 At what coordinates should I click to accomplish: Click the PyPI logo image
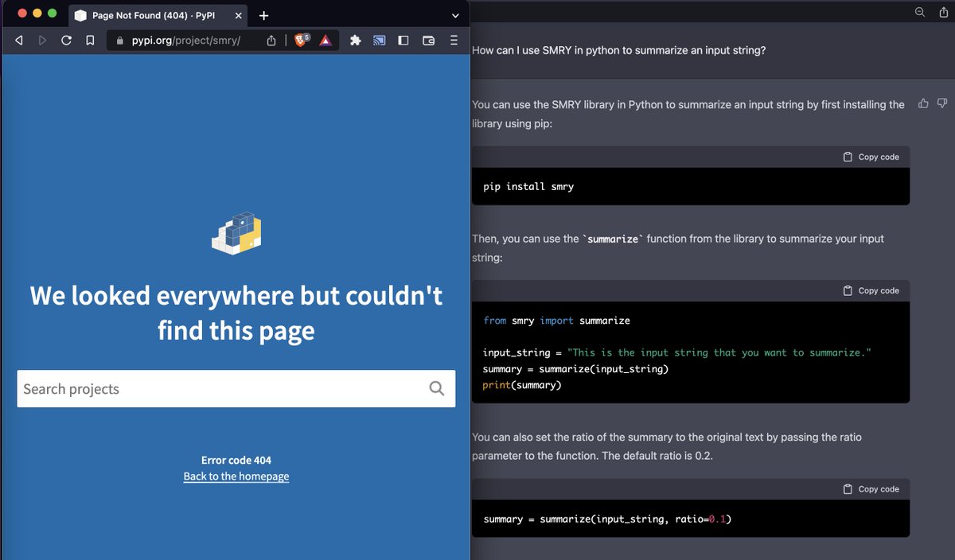(x=236, y=233)
